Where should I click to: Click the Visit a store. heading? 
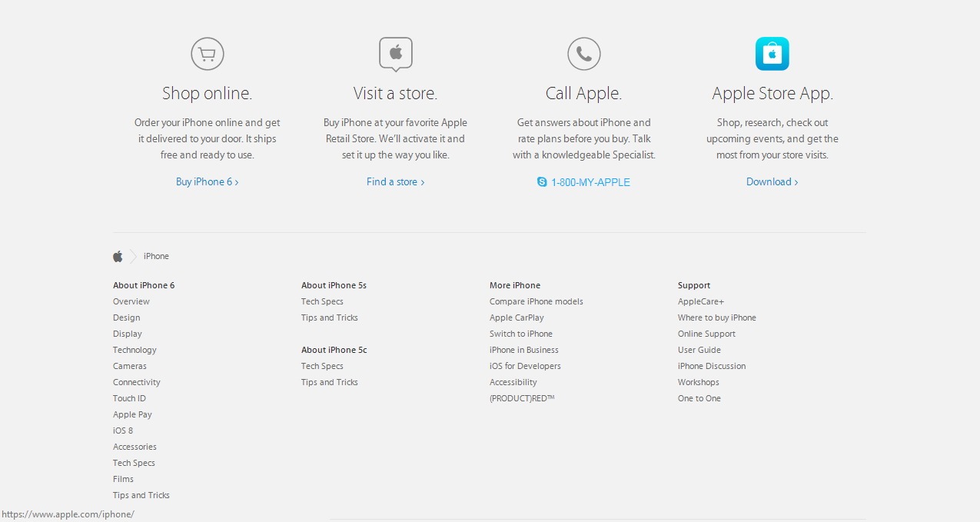[x=396, y=94]
